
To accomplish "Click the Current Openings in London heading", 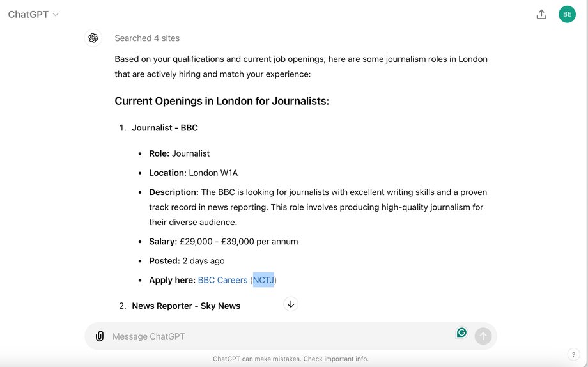I will pos(222,101).
